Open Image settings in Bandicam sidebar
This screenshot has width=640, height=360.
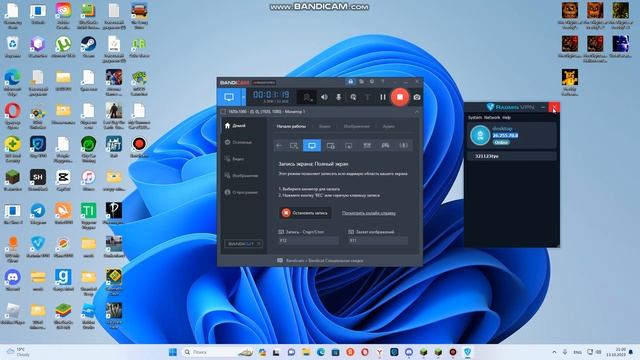pos(242,176)
